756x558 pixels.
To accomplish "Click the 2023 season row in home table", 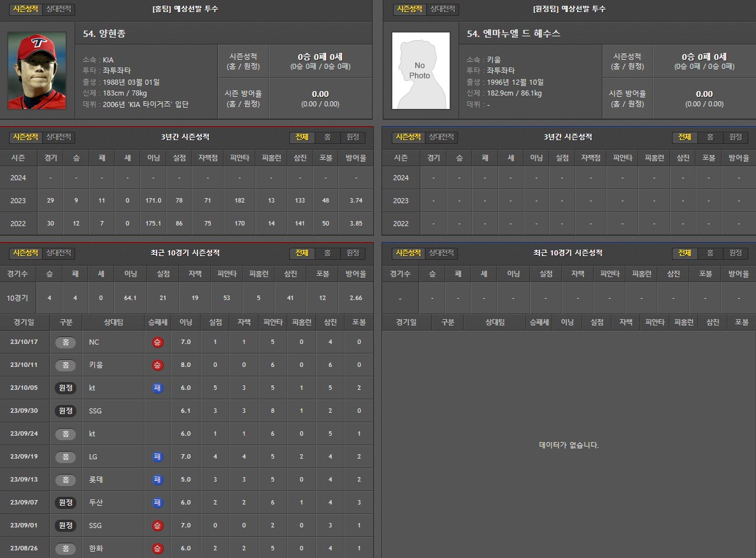I will 187,201.
